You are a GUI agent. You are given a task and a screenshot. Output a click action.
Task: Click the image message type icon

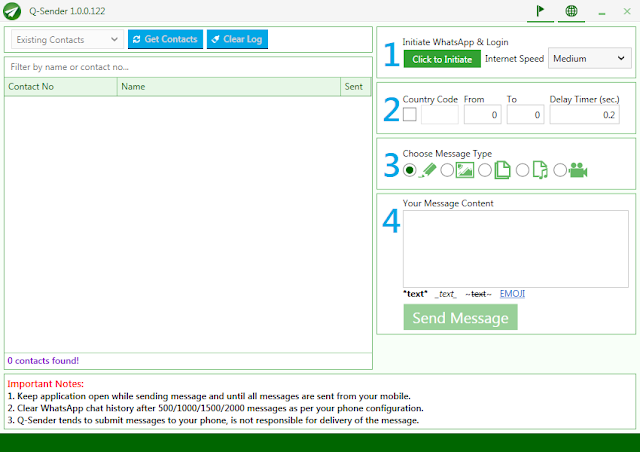(x=465, y=170)
